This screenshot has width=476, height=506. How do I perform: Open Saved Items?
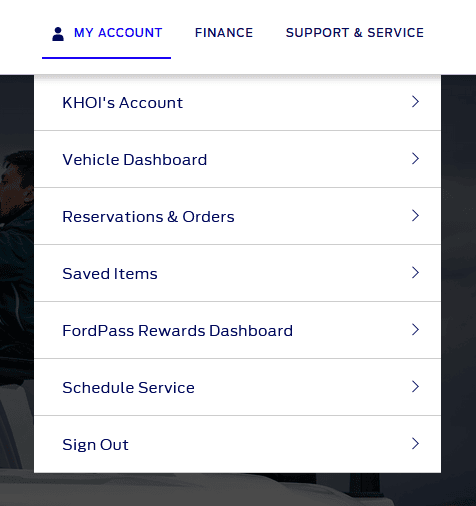237,273
